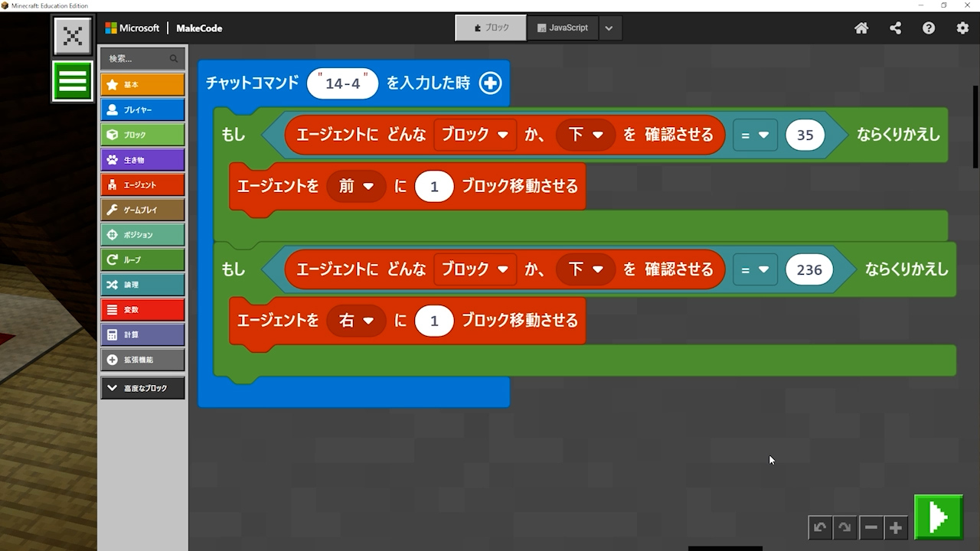This screenshot has height=551, width=980.
Task: Click the block search field
Action: [136, 58]
